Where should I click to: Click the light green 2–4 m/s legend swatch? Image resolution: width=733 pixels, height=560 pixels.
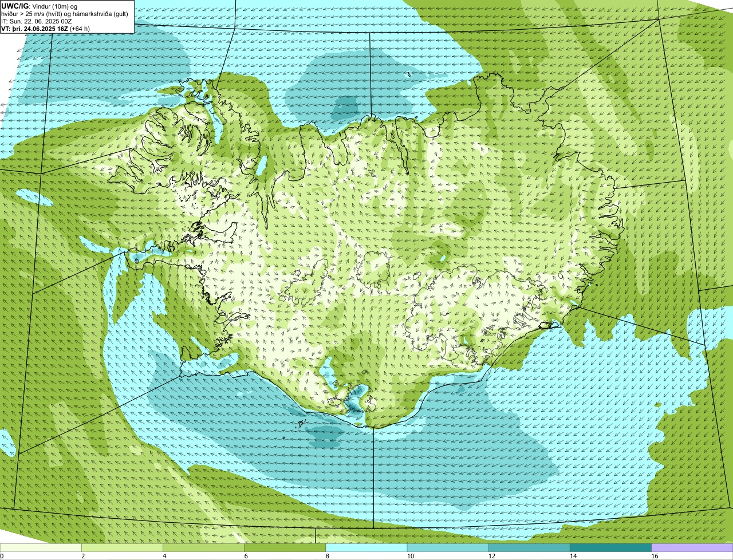click(123, 548)
